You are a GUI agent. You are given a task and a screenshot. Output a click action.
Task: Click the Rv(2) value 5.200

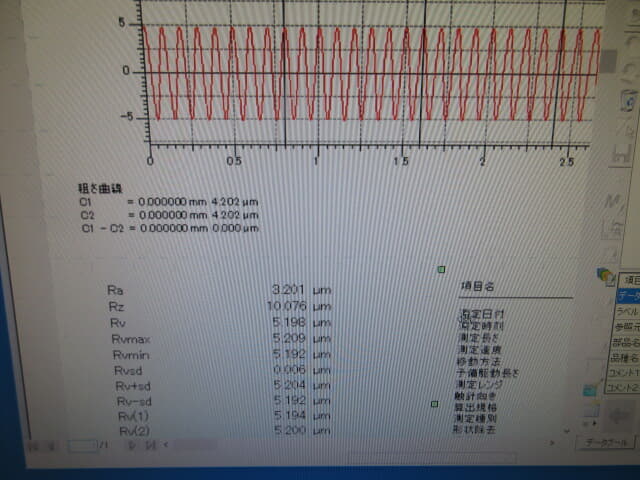coord(290,430)
